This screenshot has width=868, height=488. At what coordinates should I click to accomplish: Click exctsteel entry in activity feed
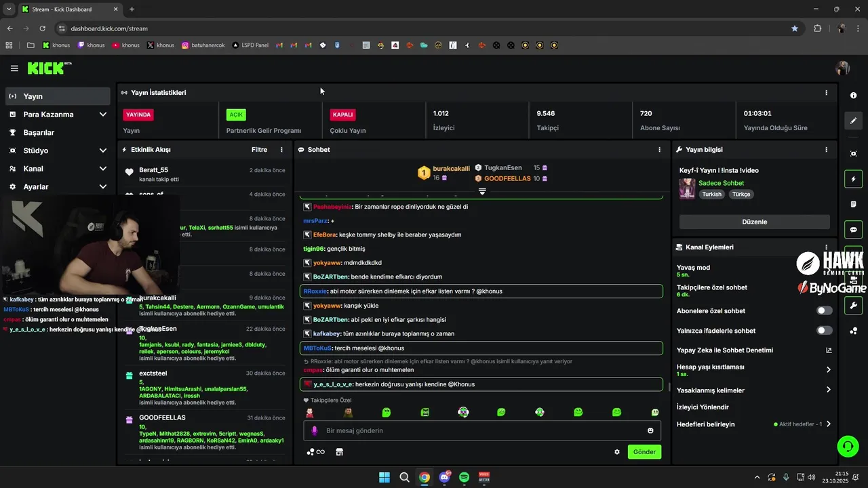pos(153,373)
